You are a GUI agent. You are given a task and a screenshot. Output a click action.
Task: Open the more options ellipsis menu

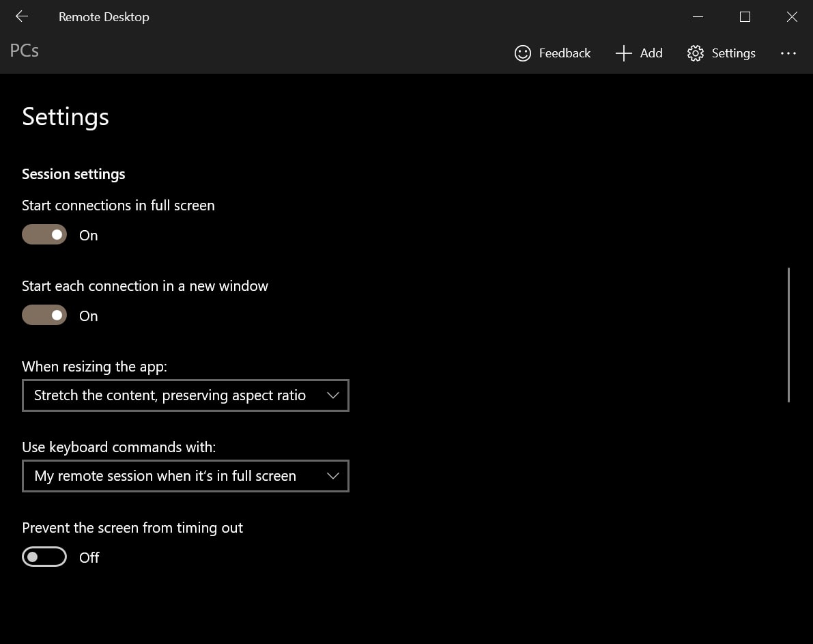(x=788, y=53)
